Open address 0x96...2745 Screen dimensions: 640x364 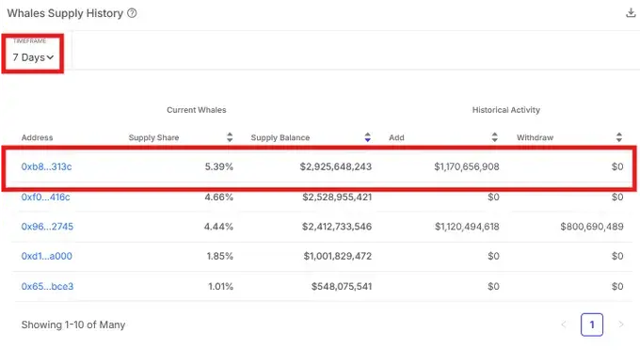[x=47, y=227]
